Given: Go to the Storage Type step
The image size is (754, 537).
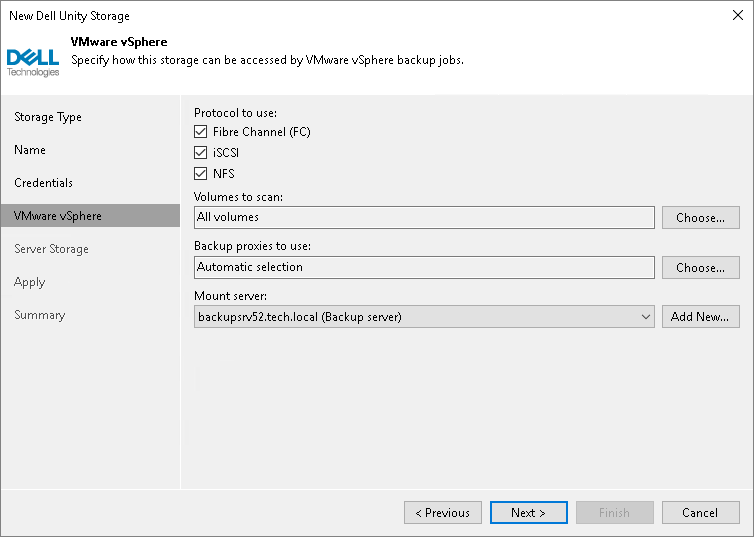Looking at the screenshot, I should [48, 117].
